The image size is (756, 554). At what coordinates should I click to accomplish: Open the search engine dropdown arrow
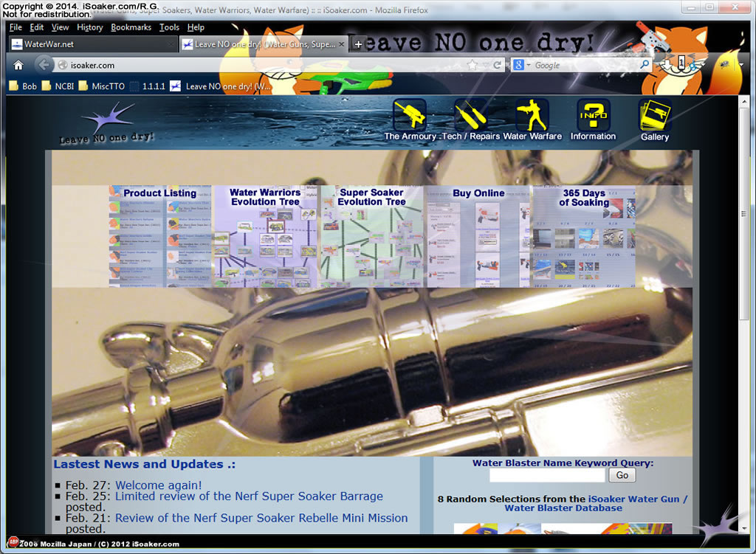(x=529, y=65)
